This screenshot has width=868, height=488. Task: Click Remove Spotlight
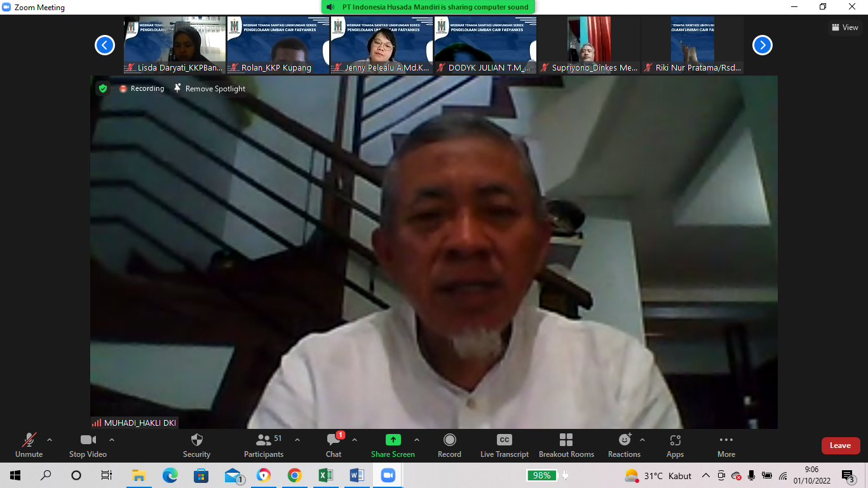click(x=210, y=88)
